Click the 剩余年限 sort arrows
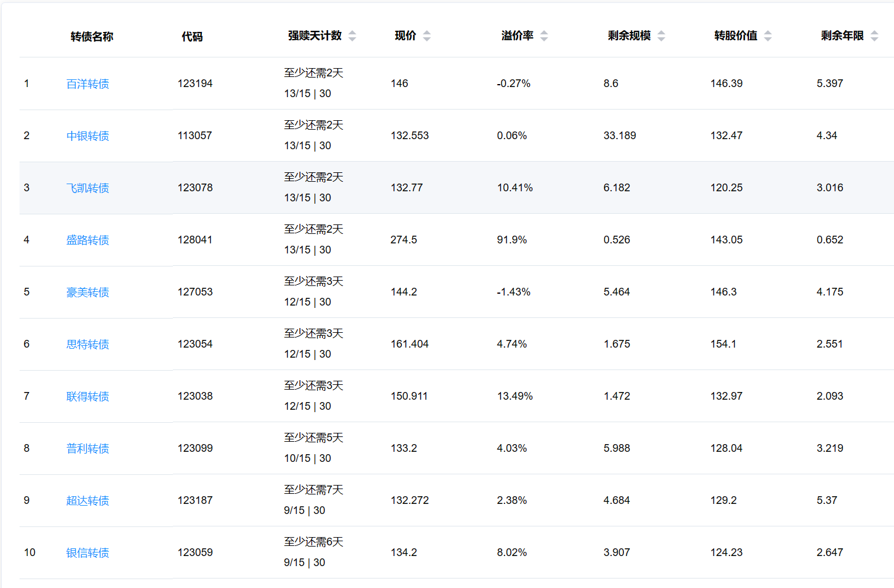The image size is (894, 588). pos(874,36)
